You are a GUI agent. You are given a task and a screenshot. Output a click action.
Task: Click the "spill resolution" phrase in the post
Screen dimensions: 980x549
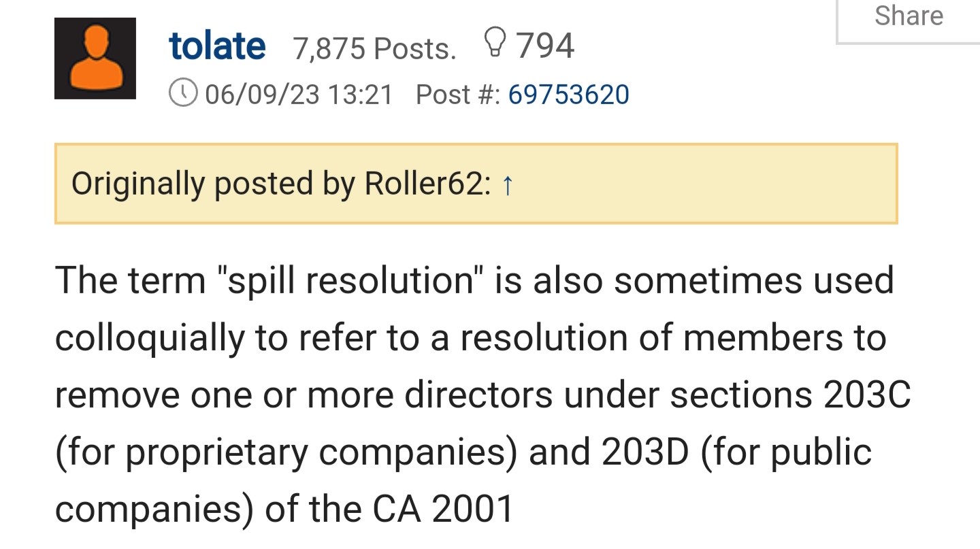[x=350, y=280]
